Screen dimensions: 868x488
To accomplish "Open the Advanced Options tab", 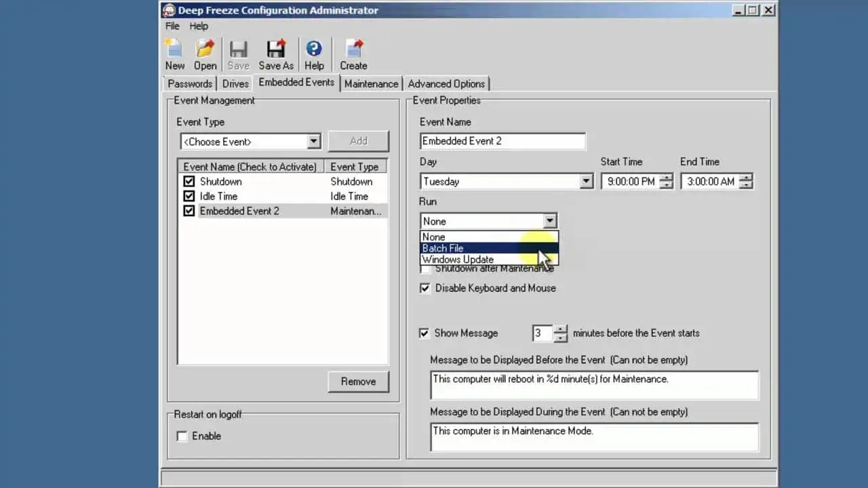I will pos(446,84).
